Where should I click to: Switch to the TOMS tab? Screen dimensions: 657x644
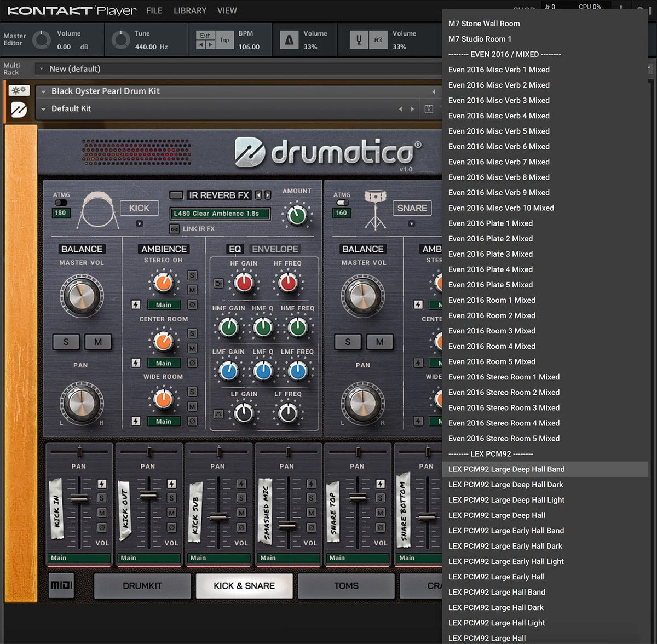(x=346, y=586)
